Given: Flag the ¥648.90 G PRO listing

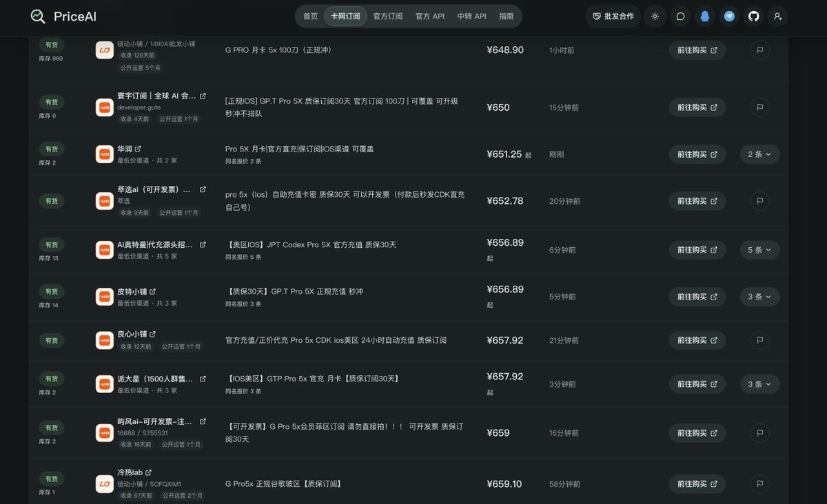Looking at the screenshot, I should pos(760,50).
